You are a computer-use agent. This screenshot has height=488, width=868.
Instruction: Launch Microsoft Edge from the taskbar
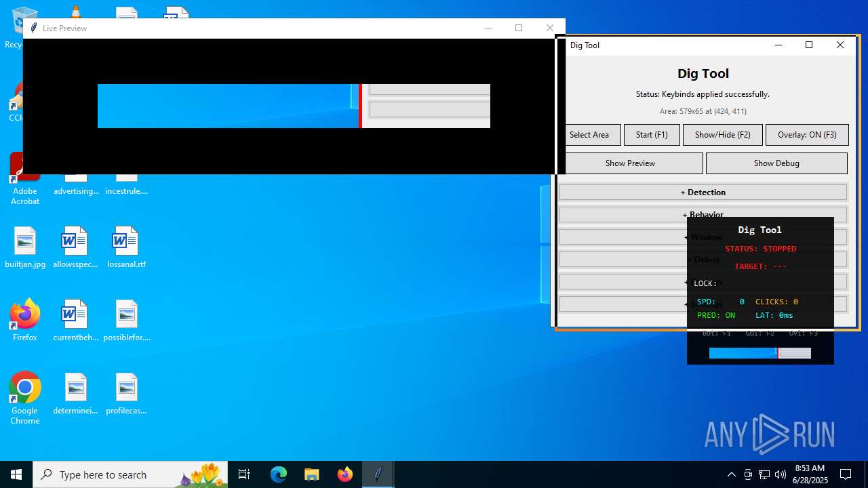tap(279, 474)
